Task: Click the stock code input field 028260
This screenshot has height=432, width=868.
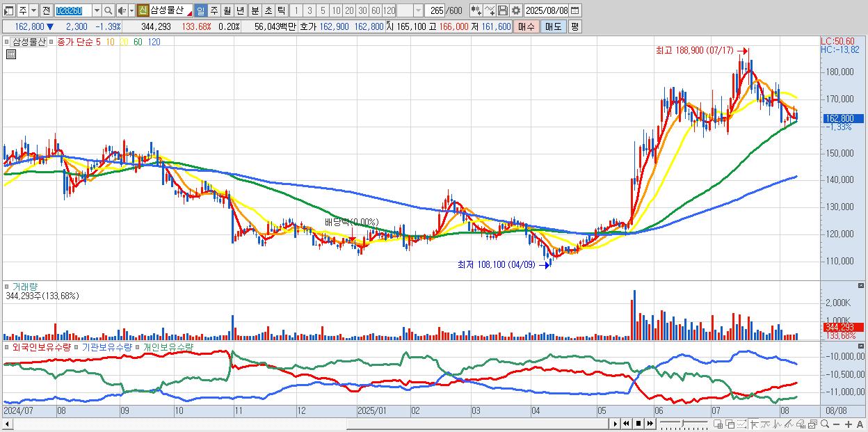Action: click(x=73, y=10)
